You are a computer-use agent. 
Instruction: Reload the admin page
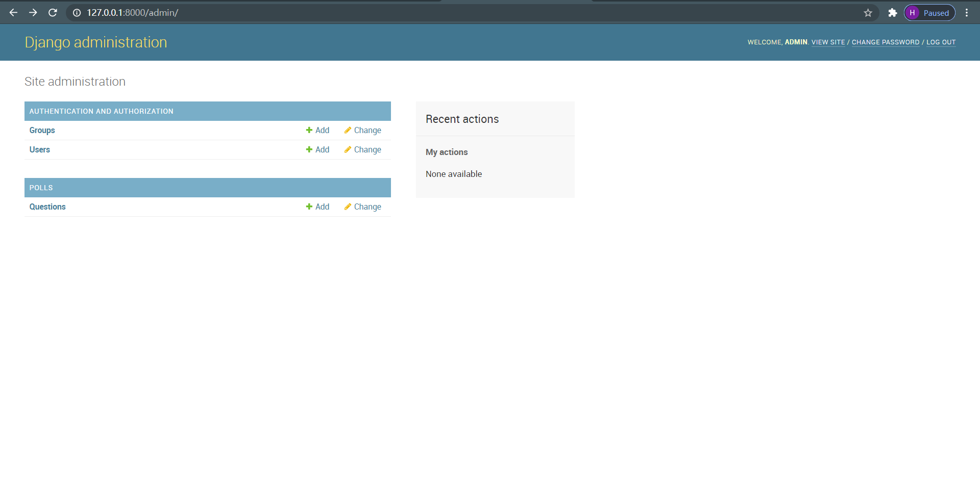(x=53, y=13)
